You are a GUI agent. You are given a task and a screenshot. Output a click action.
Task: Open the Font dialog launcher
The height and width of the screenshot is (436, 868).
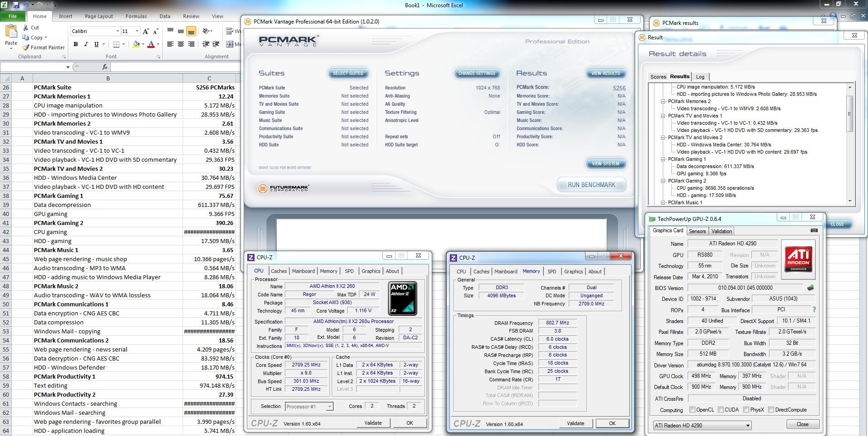coord(158,57)
